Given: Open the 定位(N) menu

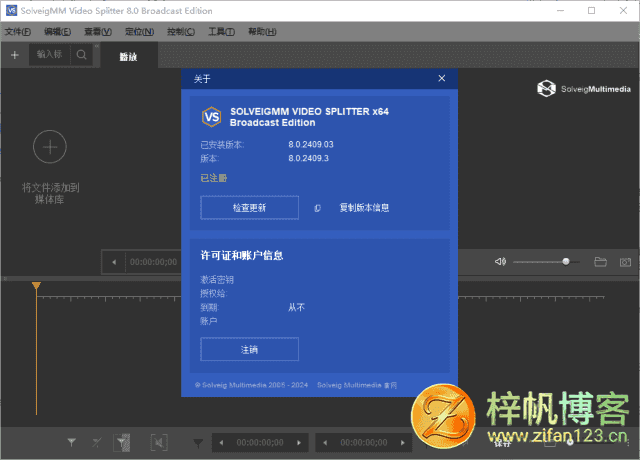Looking at the screenshot, I should pos(140,32).
